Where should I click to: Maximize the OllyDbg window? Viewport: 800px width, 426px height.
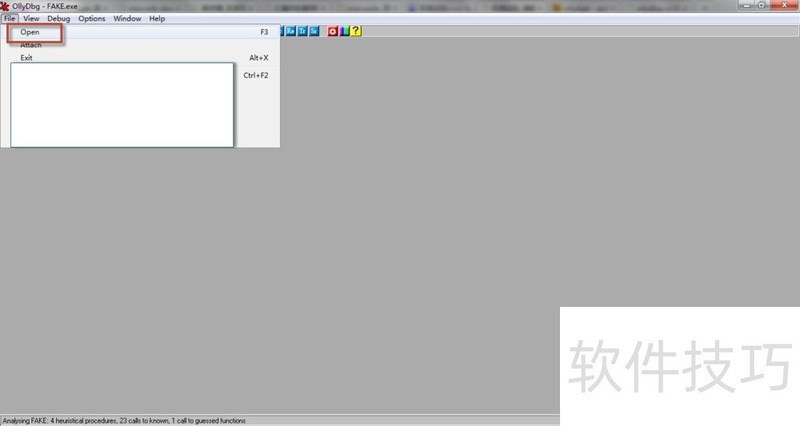(762, 5)
